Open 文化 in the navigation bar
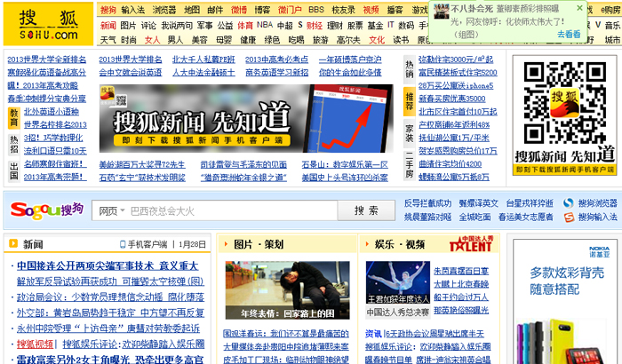 pyautogui.click(x=377, y=40)
